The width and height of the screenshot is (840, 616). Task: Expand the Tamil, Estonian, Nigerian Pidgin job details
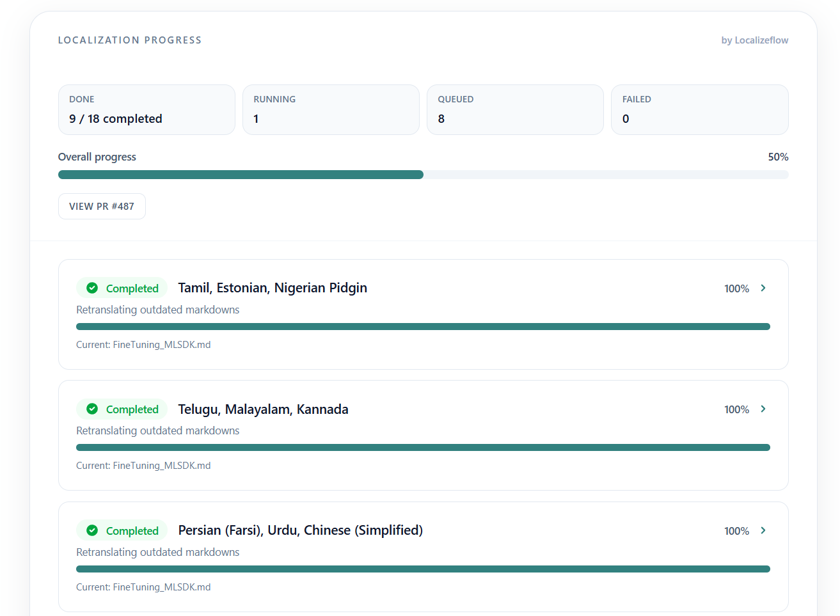pos(763,288)
